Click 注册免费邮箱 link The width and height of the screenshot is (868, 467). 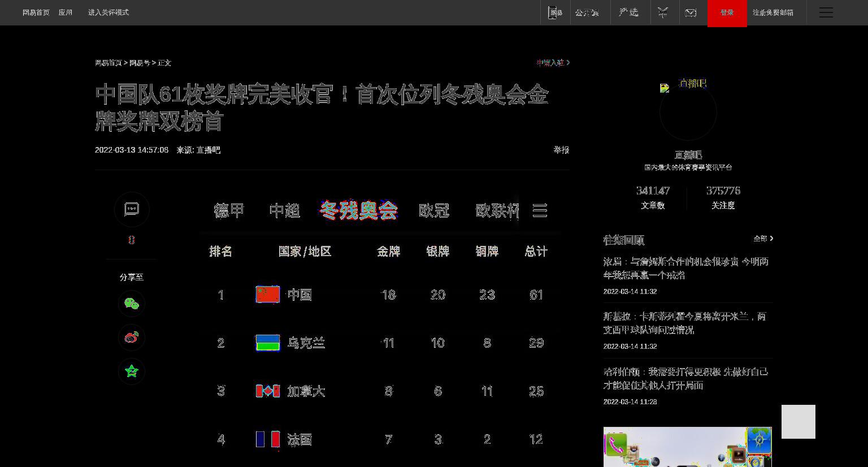tap(773, 12)
